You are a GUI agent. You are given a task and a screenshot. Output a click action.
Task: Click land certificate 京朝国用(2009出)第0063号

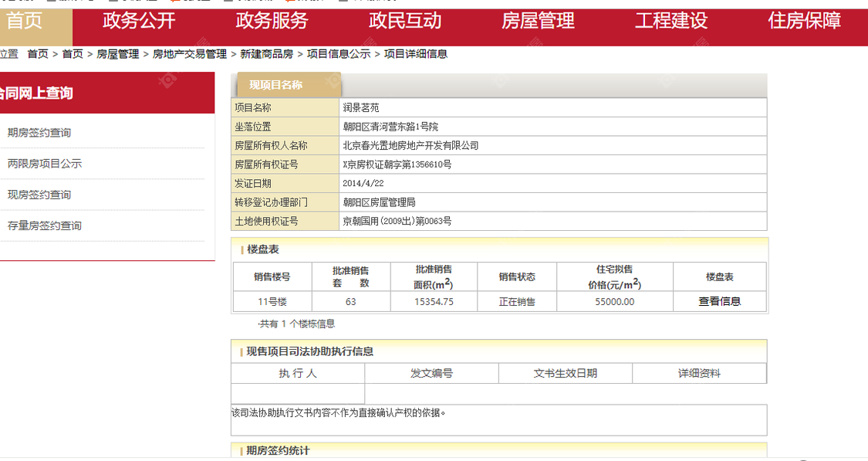pos(397,221)
